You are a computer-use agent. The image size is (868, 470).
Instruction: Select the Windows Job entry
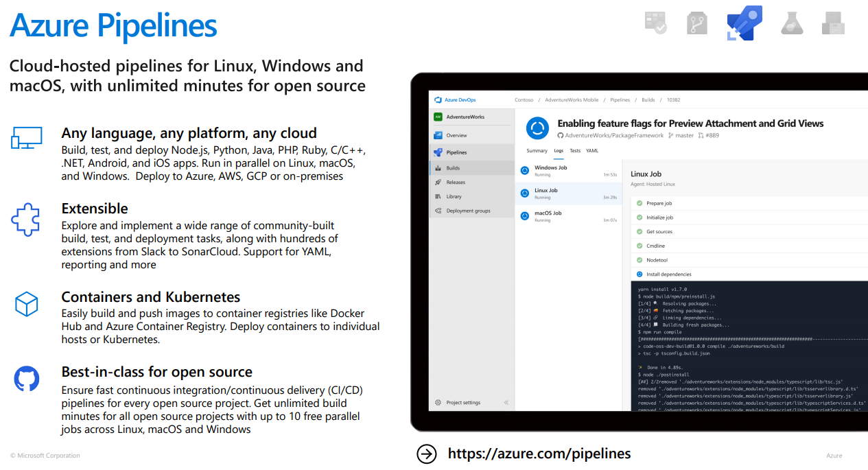pyautogui.click(x=550, y=168)
